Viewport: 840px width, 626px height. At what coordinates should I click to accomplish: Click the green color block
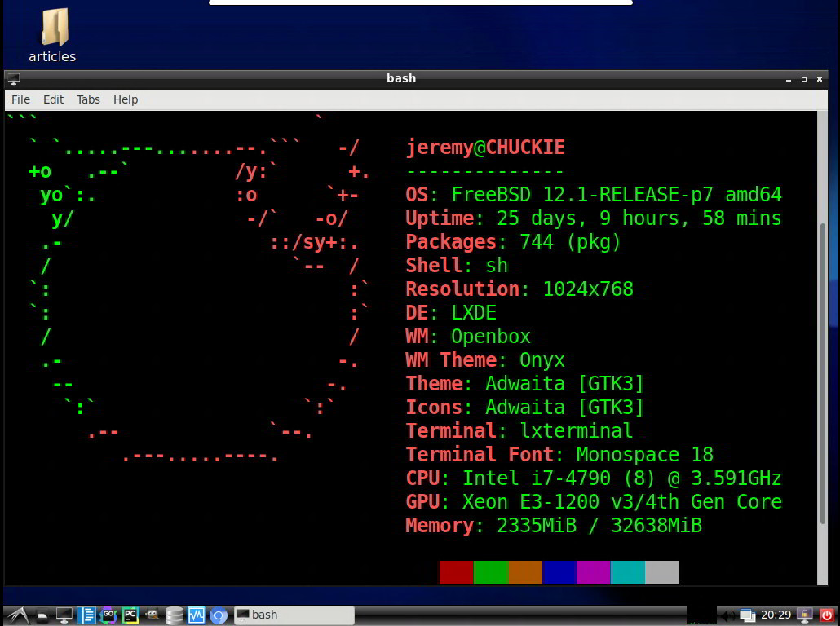pyautogui.click(x=491, y=572)
